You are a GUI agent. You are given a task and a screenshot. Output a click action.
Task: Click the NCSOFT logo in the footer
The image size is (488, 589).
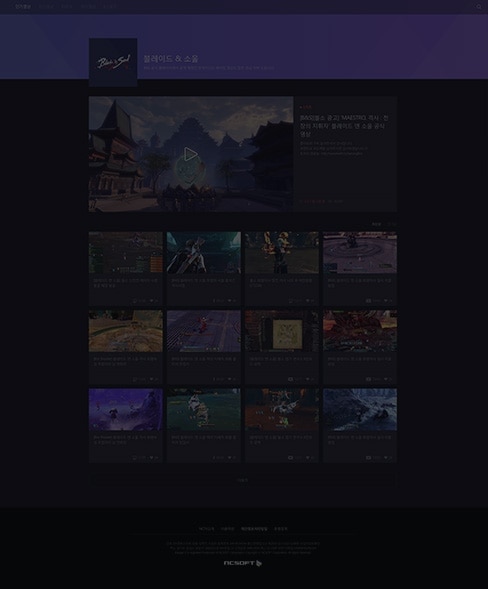243,563
